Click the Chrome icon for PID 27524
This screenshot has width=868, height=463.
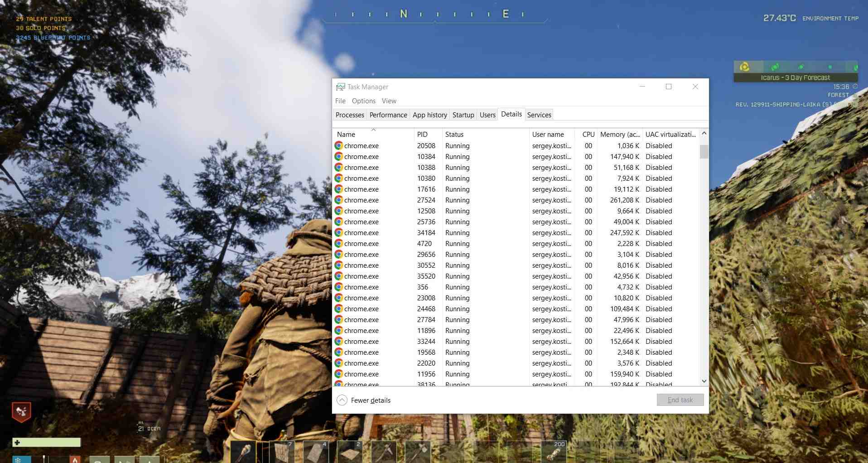338,200
